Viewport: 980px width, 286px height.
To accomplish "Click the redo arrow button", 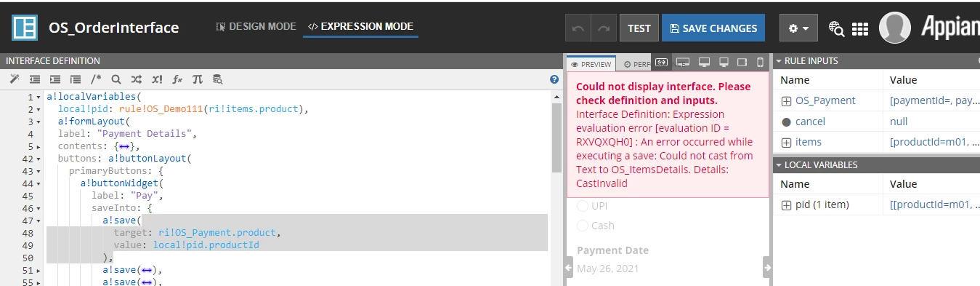I will coord(604,28).
